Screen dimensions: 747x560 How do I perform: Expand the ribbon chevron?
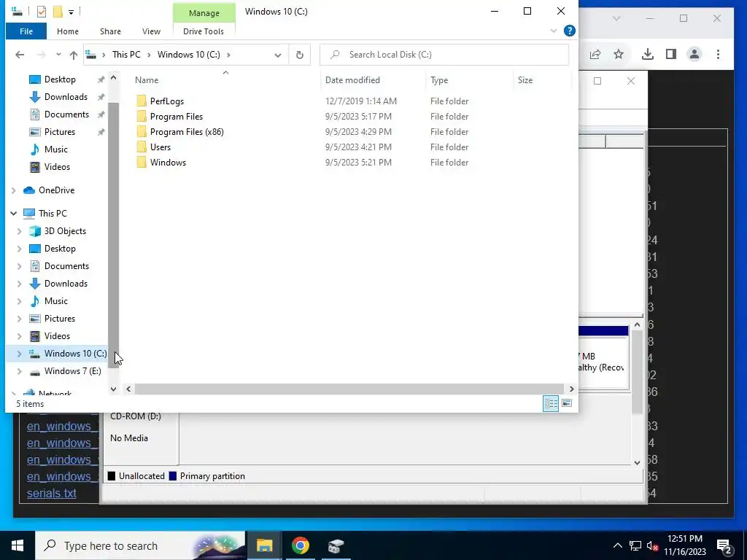point(554,31)
